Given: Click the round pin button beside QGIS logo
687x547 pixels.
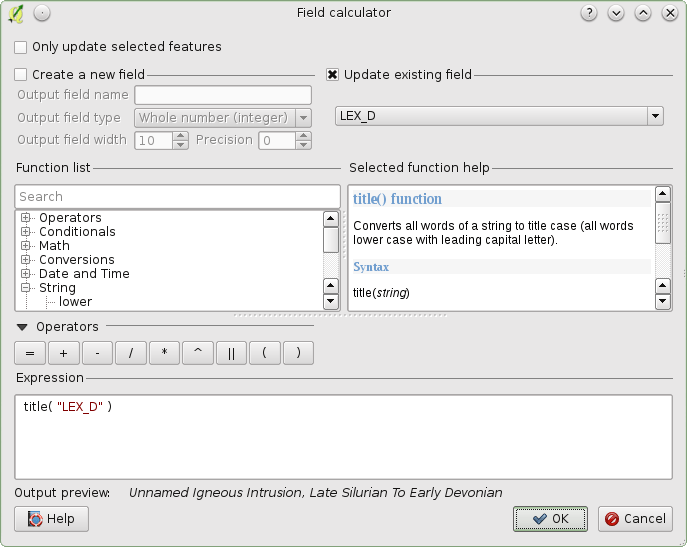Looking at the screenshot, I should pyautogui.click(x=42, y=13).
